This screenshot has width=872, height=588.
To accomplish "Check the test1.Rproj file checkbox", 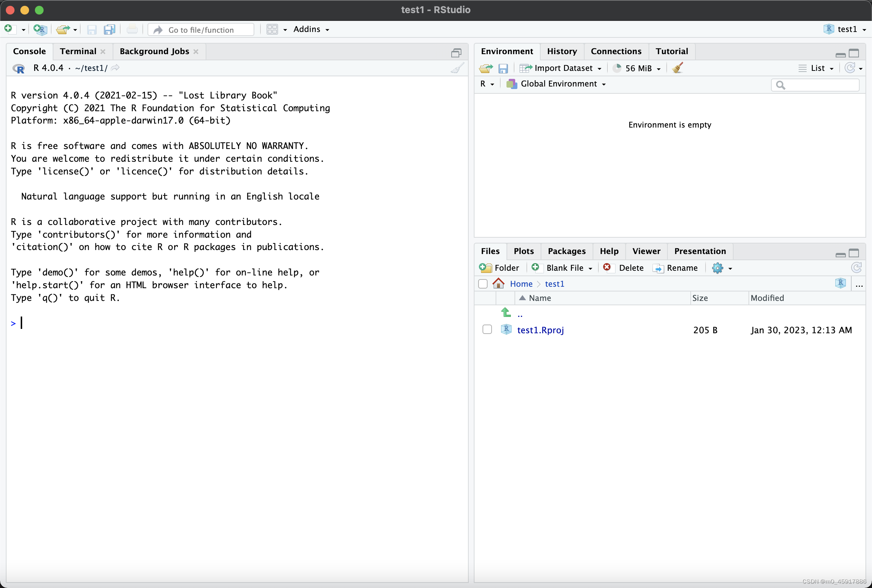I will 487,329.
